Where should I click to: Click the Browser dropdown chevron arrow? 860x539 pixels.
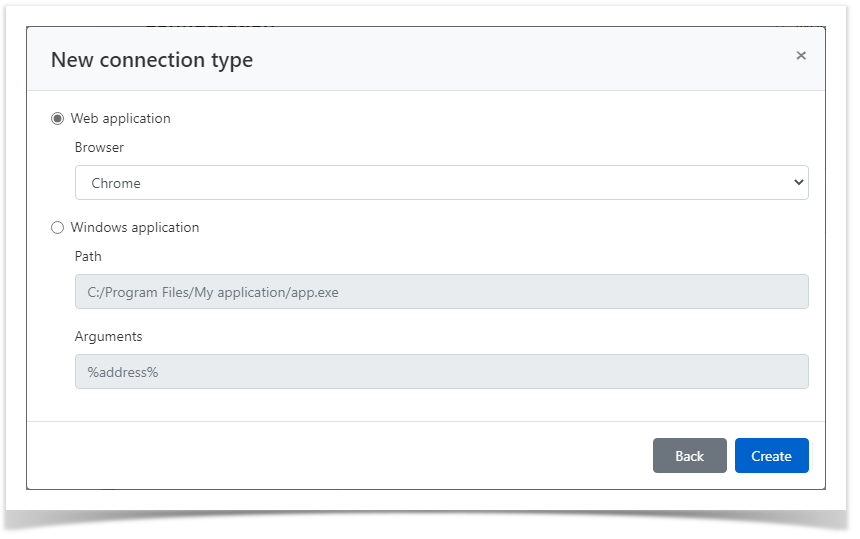pos(798,183)
